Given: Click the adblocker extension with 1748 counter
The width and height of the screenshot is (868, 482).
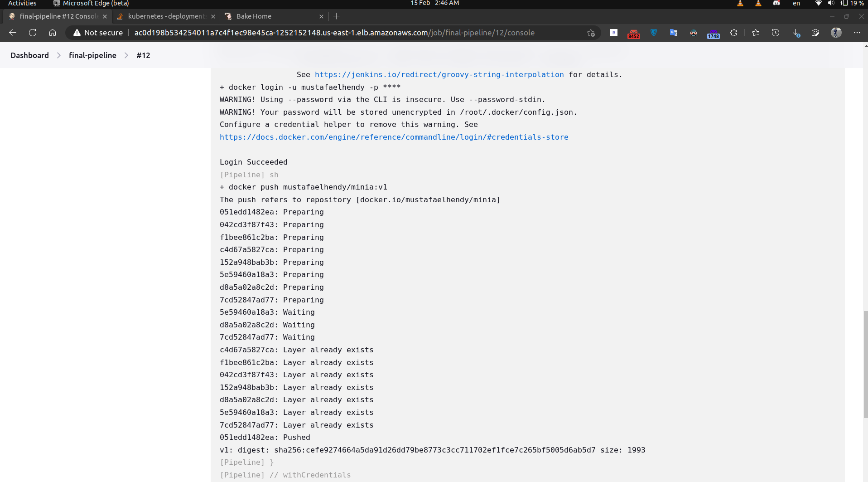Looking at the screenshot, I should click(713, 33).
